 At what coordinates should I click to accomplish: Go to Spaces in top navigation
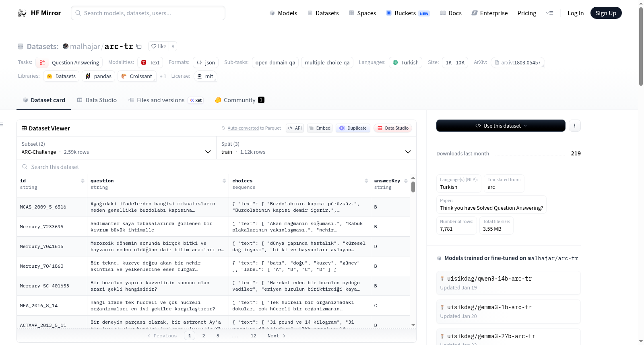363,13
